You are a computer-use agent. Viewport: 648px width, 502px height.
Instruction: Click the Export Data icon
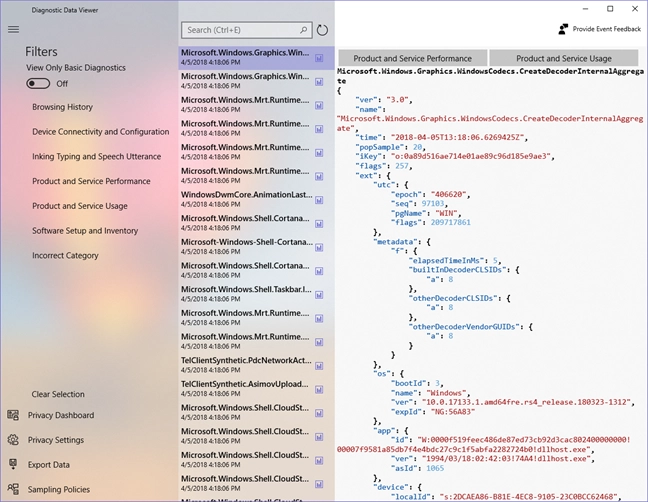pos(13,464)
